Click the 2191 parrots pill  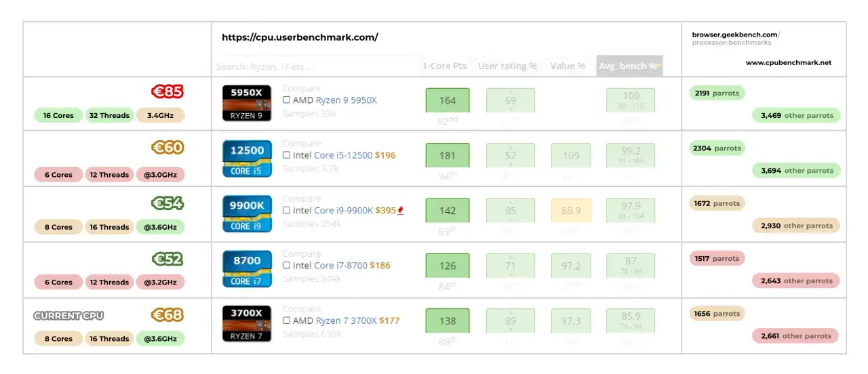click(717, 93)
